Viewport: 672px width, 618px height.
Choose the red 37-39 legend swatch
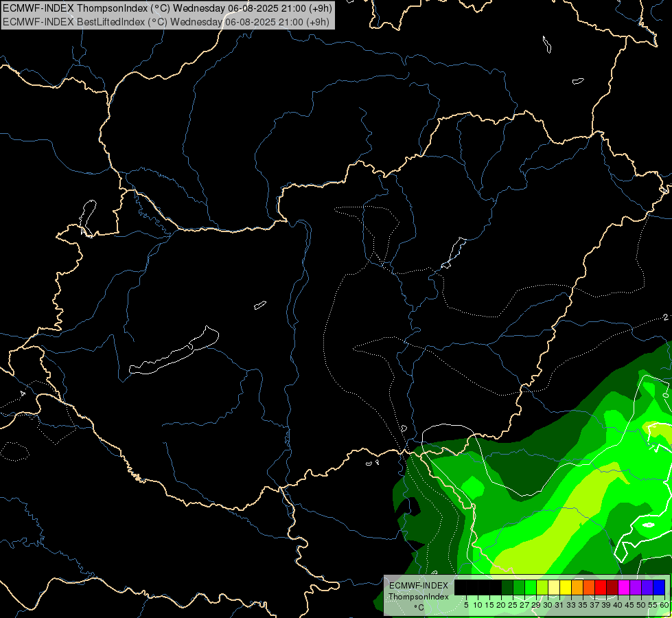point(601,587)
